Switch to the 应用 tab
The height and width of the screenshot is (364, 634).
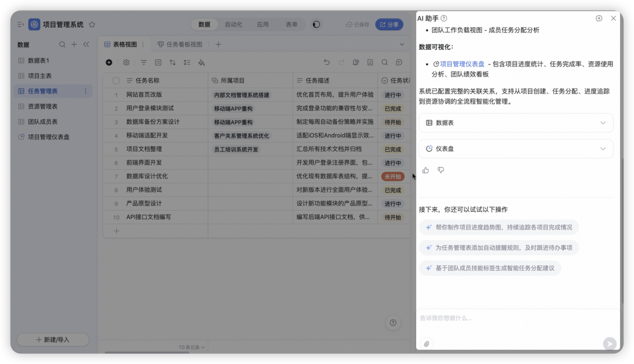pos(262,25)
